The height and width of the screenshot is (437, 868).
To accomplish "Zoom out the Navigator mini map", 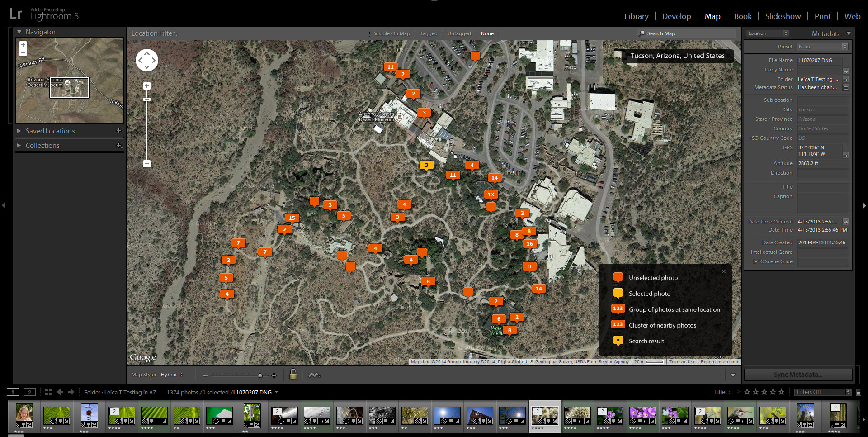I will 23,52.
